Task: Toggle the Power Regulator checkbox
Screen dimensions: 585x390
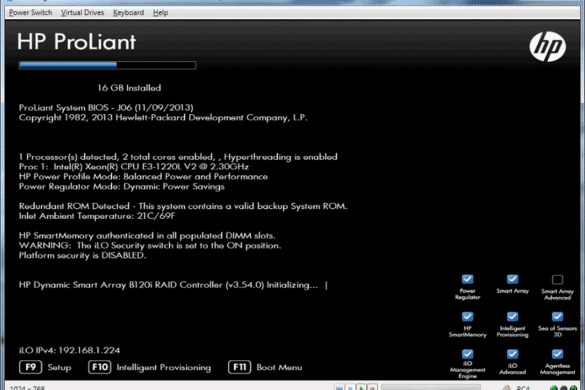Action: 467,279
